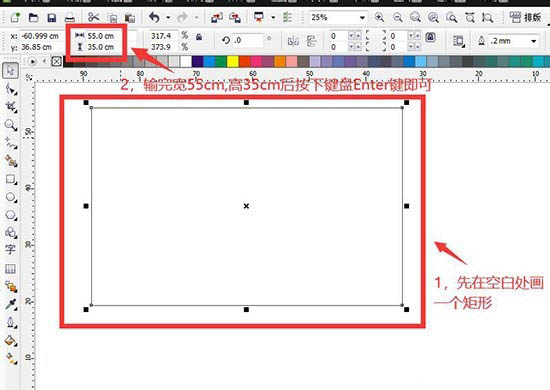
Task: Select the Pick tool in toolbox
Action: [x=11, y=70]
